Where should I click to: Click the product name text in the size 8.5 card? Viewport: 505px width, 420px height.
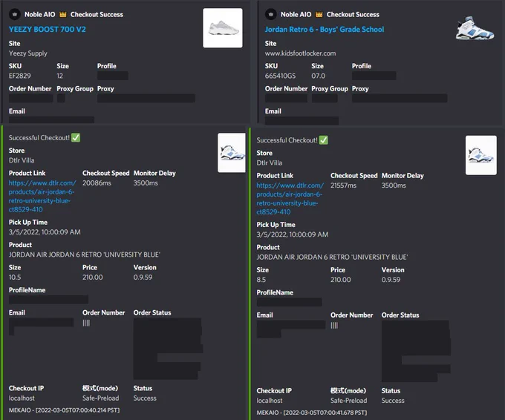(333, 257)
